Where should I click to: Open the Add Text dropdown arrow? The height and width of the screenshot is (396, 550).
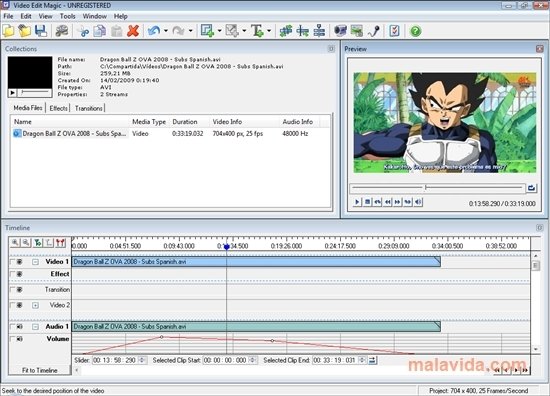(269, 31)
